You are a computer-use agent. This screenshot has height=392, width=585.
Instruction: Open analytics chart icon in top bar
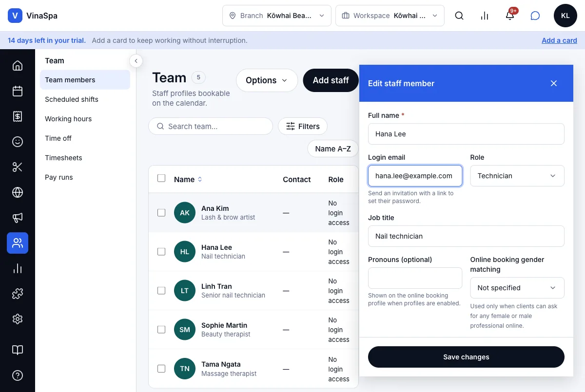(x=485, y=16)
